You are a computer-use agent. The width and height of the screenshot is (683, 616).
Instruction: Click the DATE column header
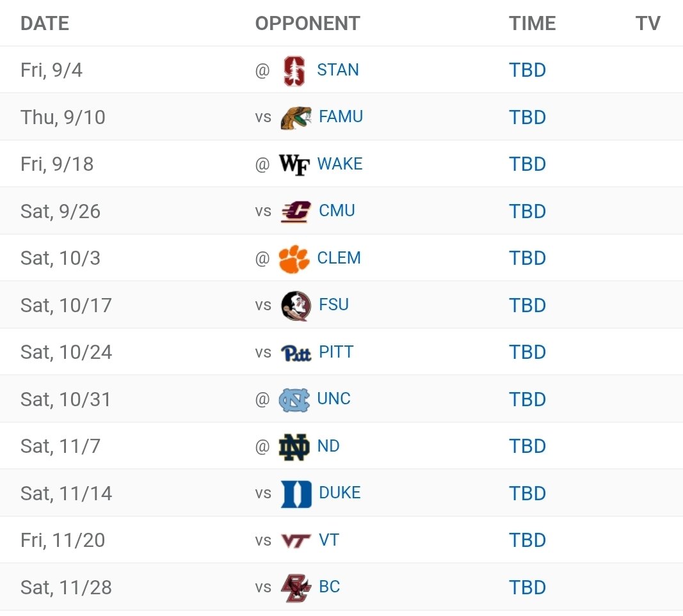click(x=45, y=24)
